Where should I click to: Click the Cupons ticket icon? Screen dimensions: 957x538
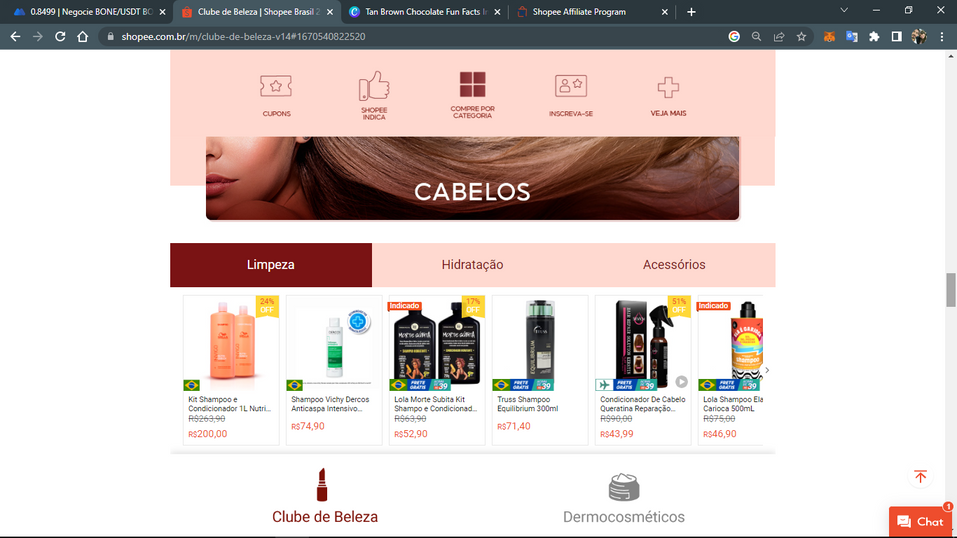276,87
